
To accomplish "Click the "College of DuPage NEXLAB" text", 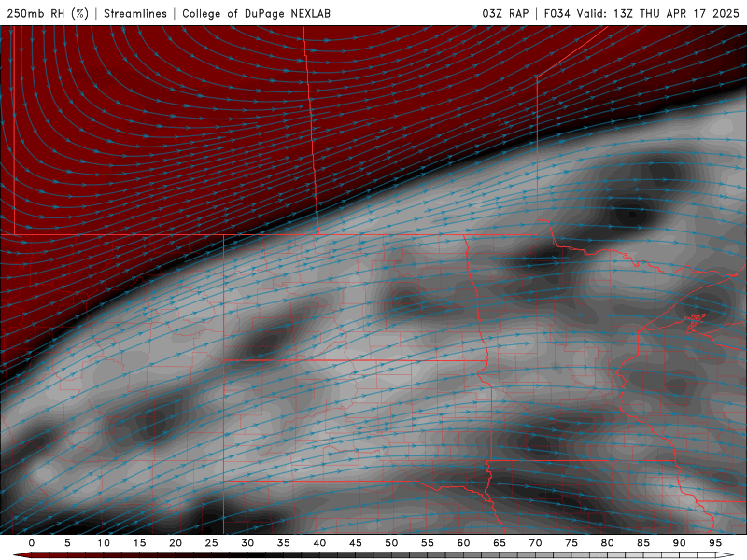I will (256, 13).
